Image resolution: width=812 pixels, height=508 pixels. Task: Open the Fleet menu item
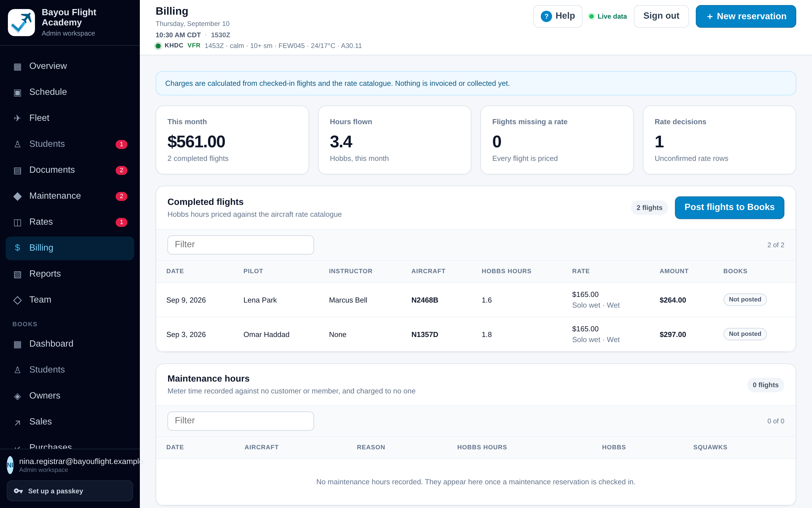tap(70, 118)
